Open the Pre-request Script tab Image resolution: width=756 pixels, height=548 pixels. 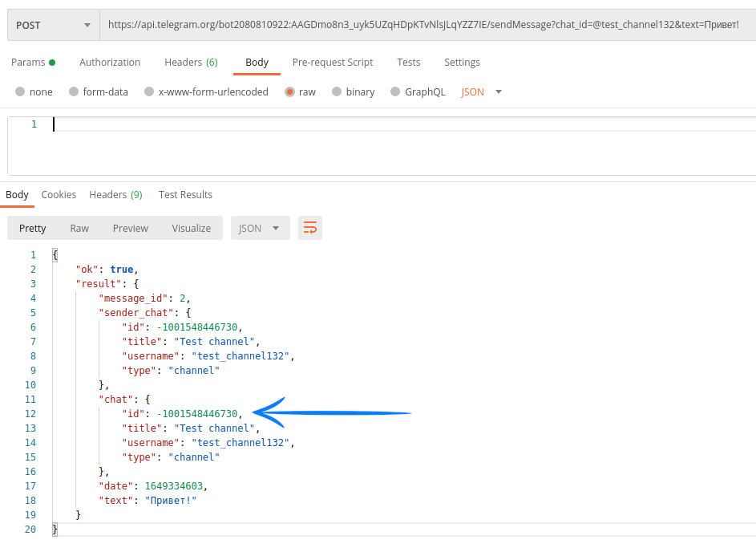333,63
